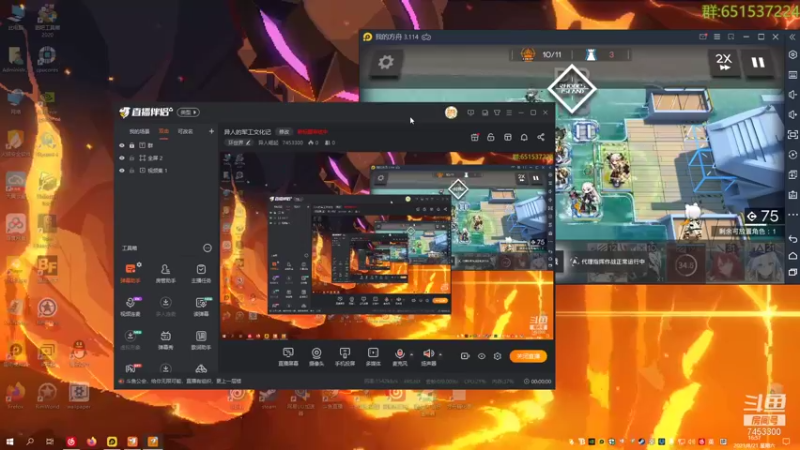Click the share icon in room info bar
The width and height of the screenshot is (800, 450).
[x=541, y=137]
